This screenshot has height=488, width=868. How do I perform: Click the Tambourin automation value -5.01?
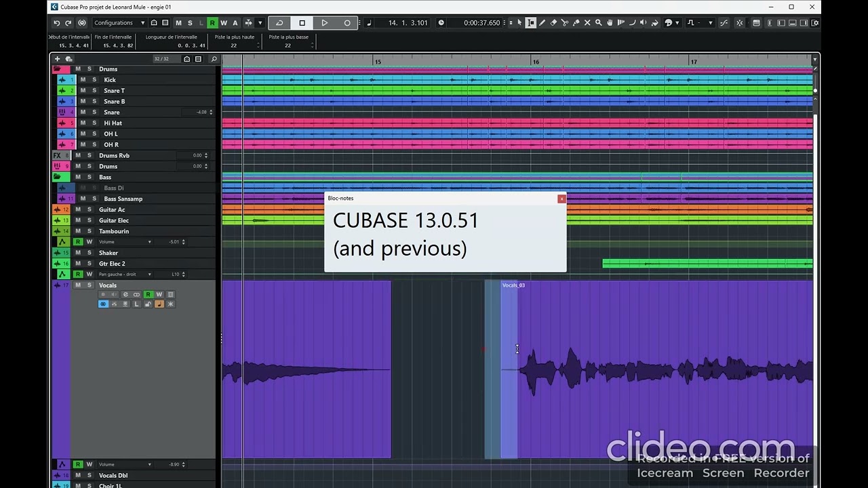[x=174, y=242]
